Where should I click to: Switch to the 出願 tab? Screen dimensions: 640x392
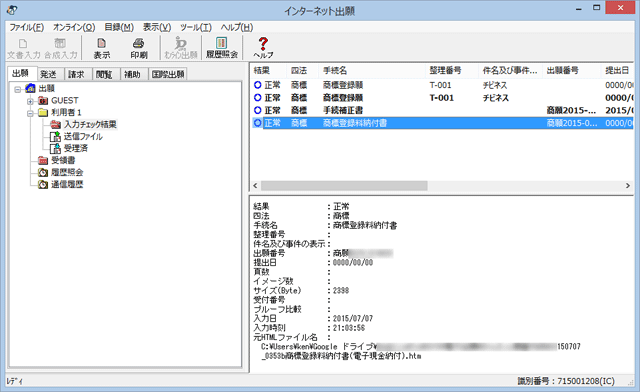tap(22, 73)
